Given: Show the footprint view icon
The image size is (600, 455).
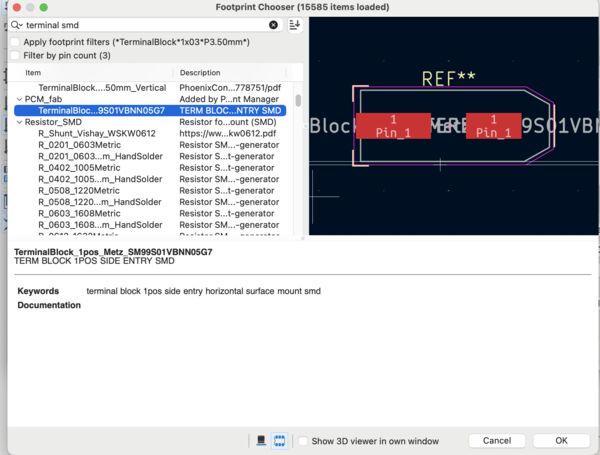Looking at the screenshot, I should click(x=280, y=441).
